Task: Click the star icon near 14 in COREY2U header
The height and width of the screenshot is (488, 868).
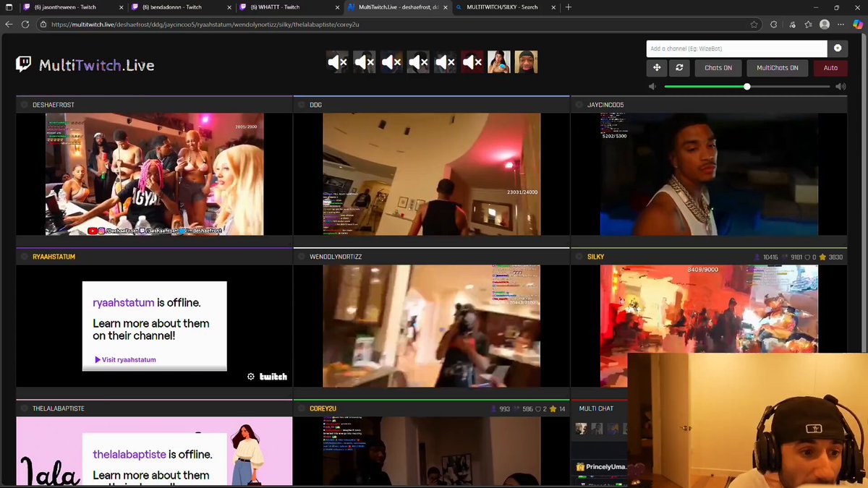Action: click(x=553, y=408)
